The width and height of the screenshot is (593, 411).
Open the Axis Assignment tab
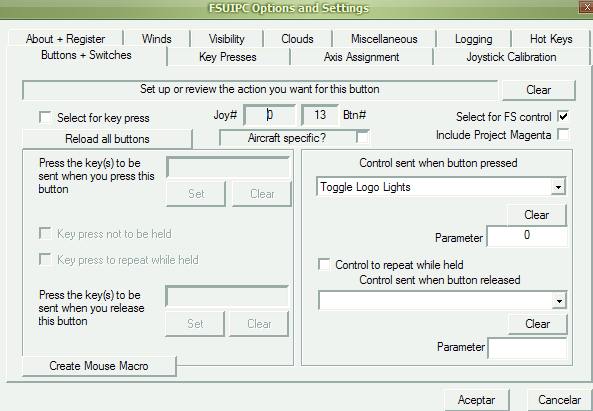click(362, 57)
